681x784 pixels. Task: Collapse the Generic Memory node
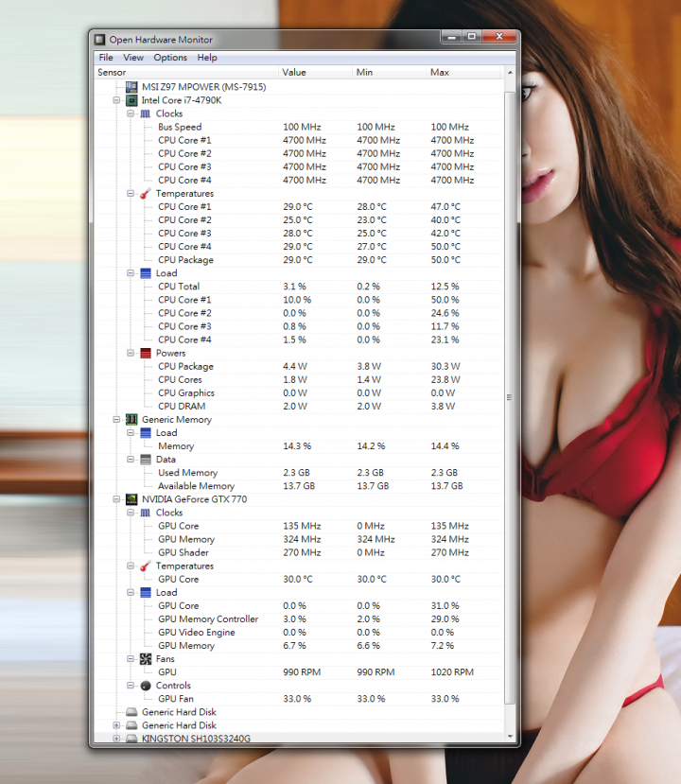(x=116, y=420)
